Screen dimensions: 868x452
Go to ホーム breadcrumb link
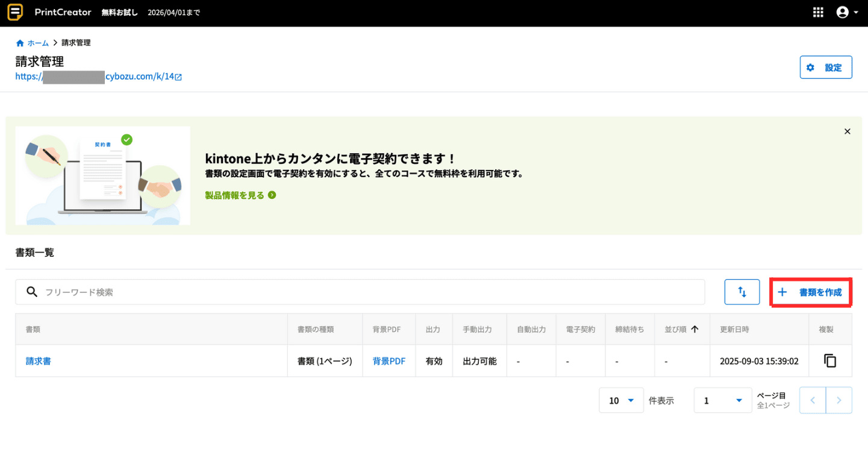click(38, 43)
